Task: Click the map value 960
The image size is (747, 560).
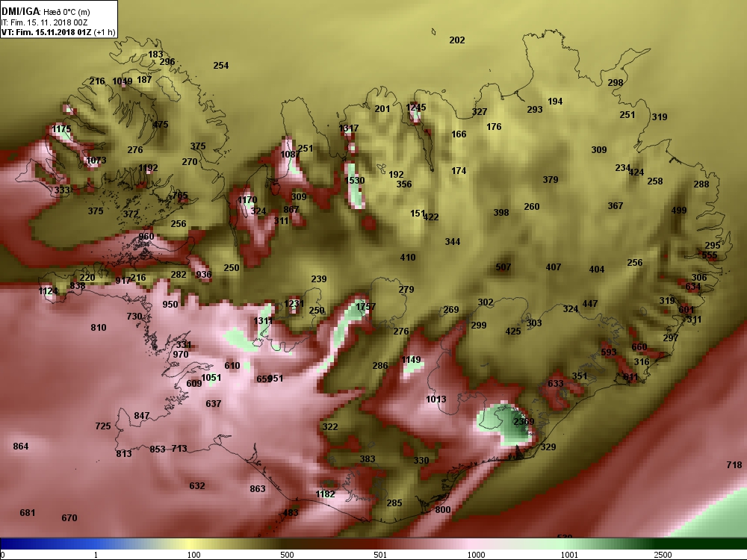Action: [x=146, y=236]
